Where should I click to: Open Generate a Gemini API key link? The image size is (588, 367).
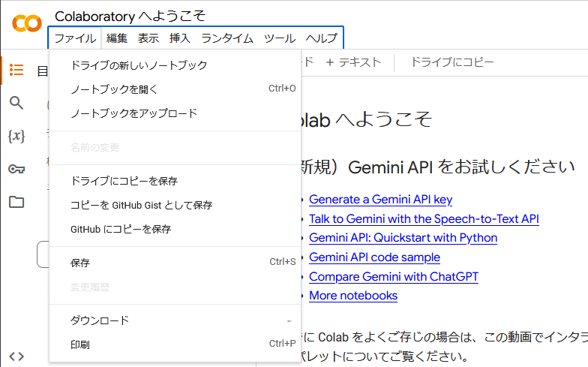(x=381, y=200)
